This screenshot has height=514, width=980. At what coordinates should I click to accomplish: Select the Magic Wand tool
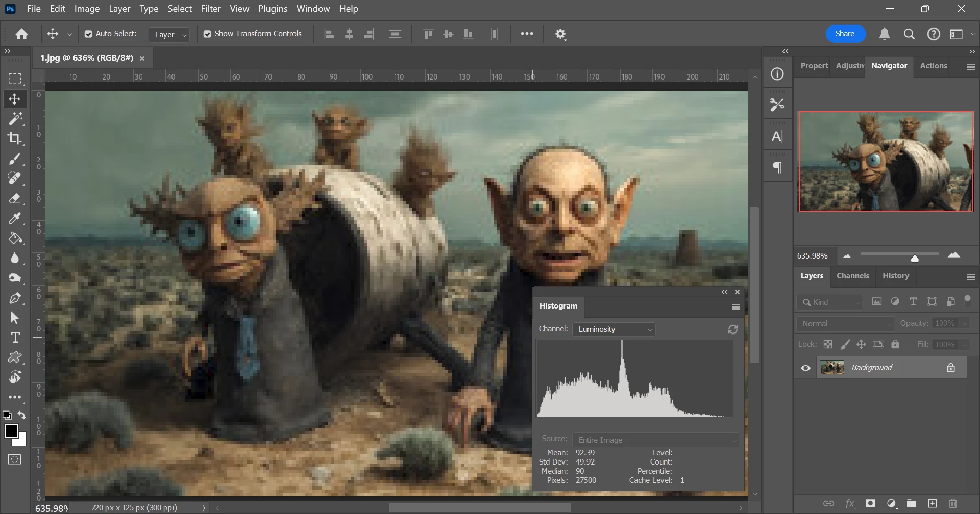click(15, 119)
